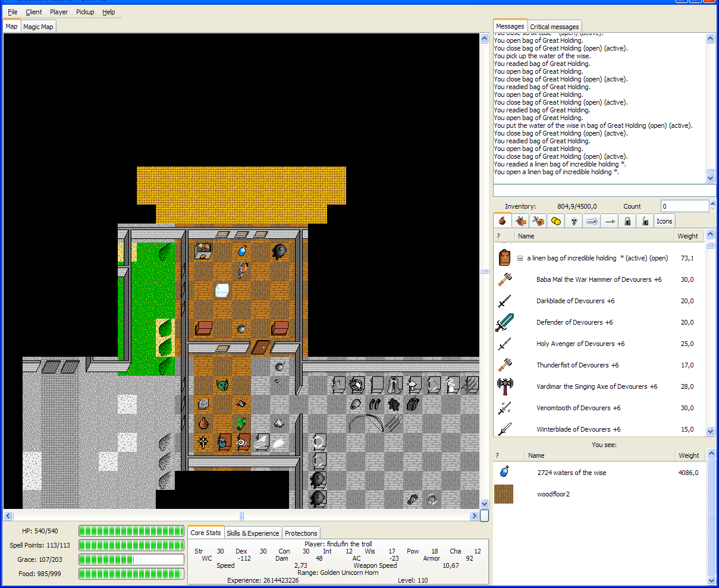Collapse the linen bag of incredible holding
The image size is (719, 588).
click(x=520, y=258)
